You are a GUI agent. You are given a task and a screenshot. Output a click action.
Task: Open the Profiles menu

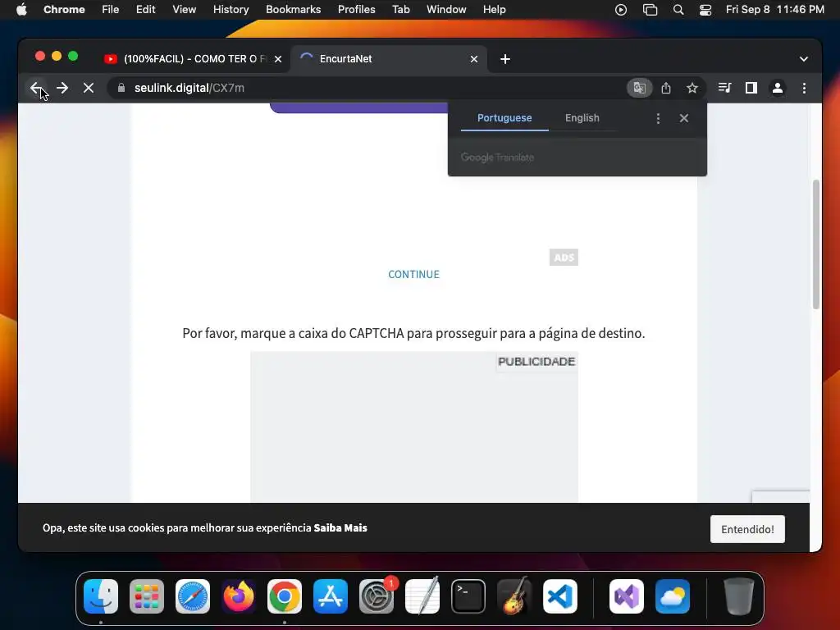coord(356,10)
